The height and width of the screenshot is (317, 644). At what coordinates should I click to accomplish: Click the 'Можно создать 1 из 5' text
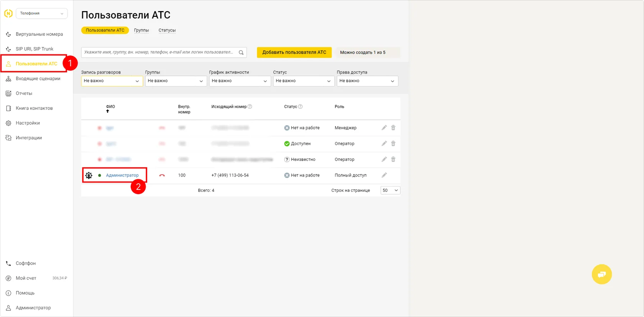[363, 52]
